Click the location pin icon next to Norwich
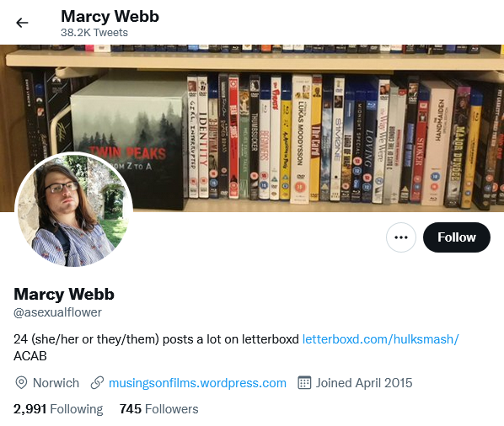 [21, 383]
